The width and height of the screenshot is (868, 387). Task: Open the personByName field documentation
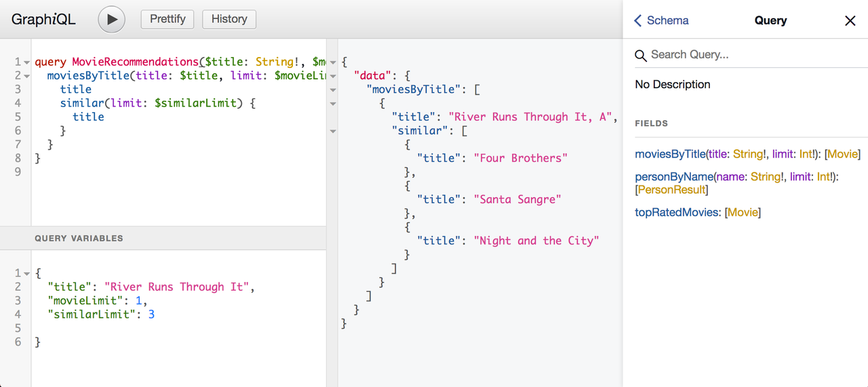coord(674,177)
